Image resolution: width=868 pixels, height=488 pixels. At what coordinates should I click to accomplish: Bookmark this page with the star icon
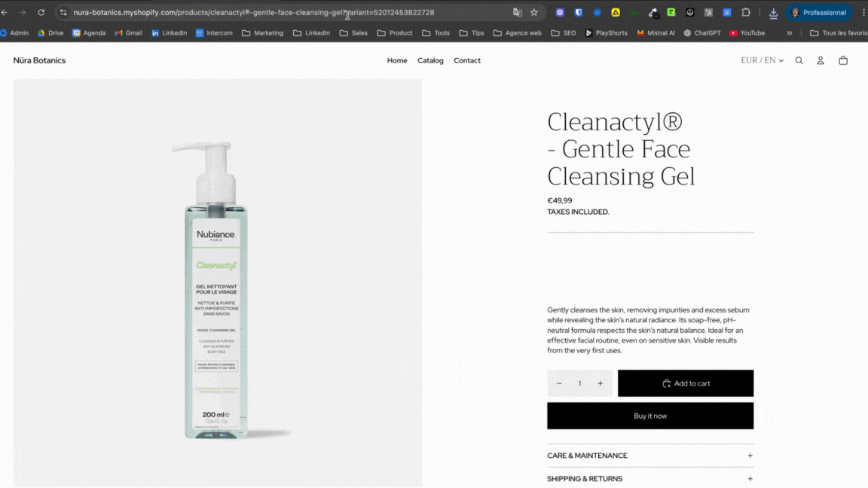534,12
